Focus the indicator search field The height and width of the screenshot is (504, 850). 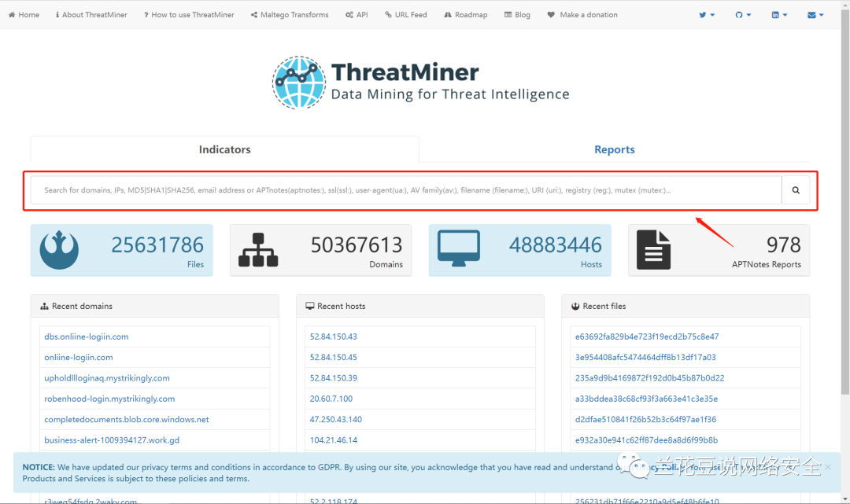pos(406,190)
